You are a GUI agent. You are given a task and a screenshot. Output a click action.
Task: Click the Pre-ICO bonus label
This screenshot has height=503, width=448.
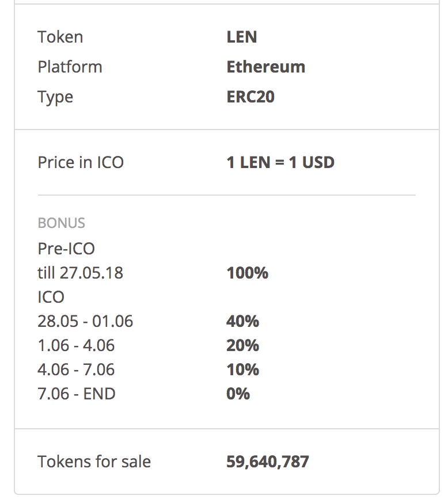(x=66, y=249)
